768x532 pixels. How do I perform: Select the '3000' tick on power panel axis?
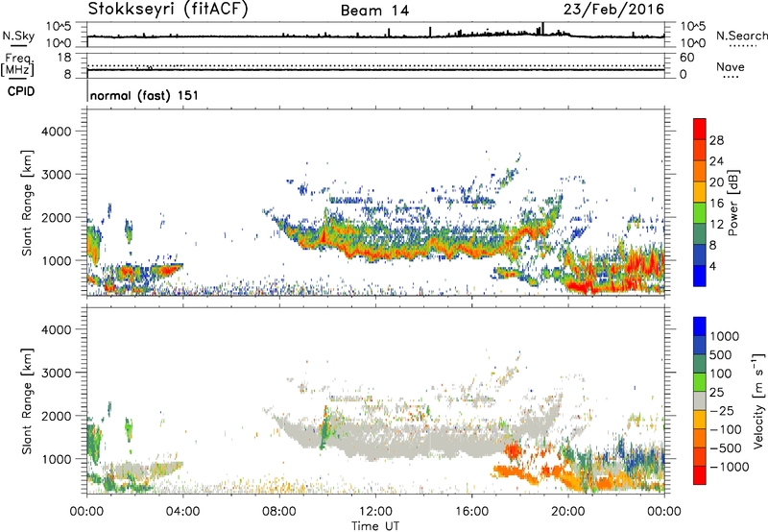click(x=56, y=175)
